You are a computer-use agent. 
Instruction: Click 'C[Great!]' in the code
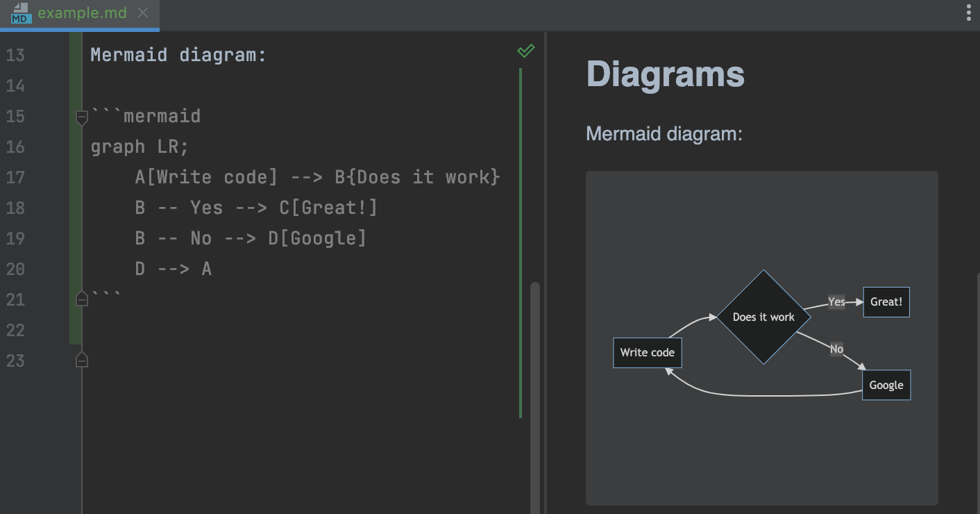point(328,208)
